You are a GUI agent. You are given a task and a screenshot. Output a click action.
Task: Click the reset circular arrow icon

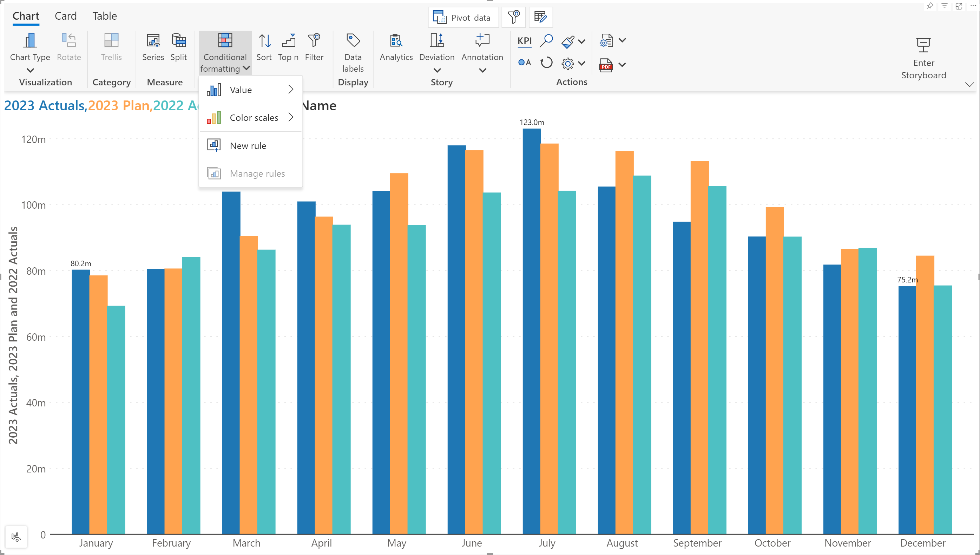pyautogui.click(x=546, y=63)
